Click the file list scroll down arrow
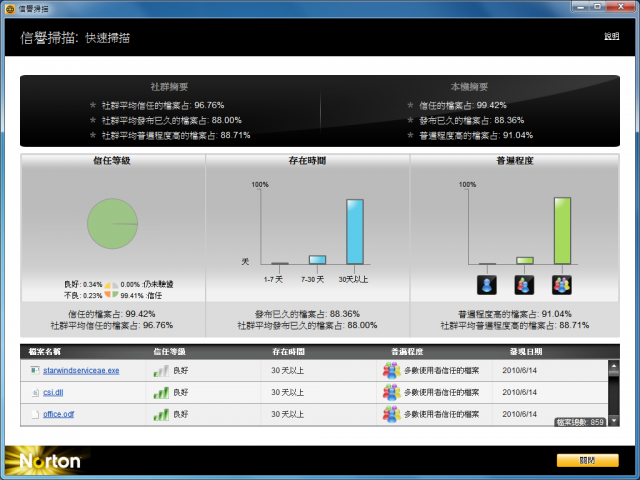640x480 pixels. point(613,421)
